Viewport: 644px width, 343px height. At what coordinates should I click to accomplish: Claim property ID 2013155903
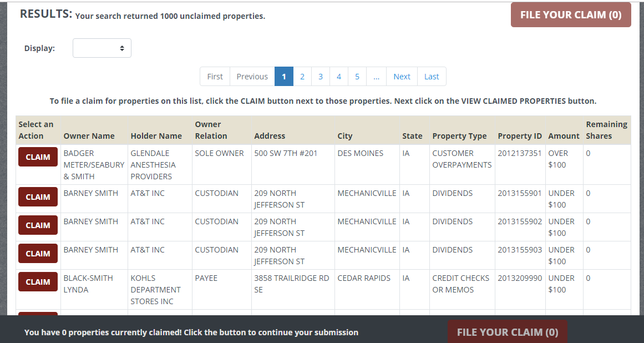(38, 253)
